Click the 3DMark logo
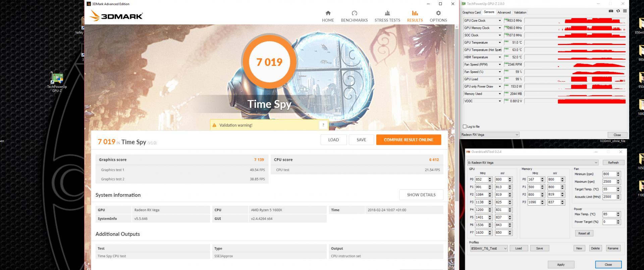The width and height of the screenshot is (644, 270). [116, 15]
